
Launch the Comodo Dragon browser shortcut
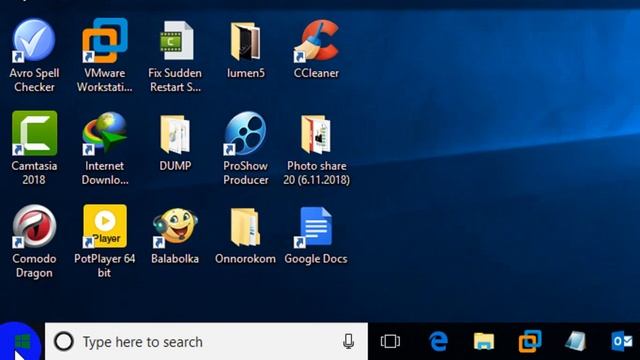point(34,226)
